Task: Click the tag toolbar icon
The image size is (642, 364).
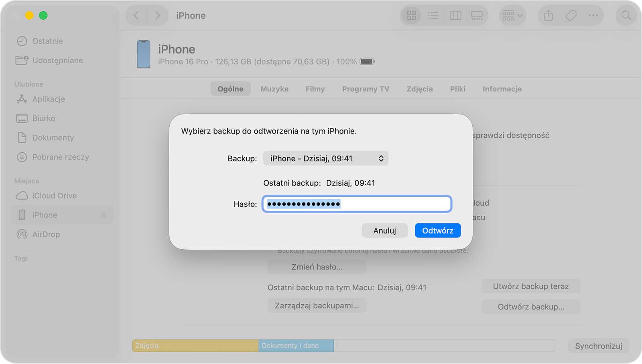Action: (x=571, y=16)
